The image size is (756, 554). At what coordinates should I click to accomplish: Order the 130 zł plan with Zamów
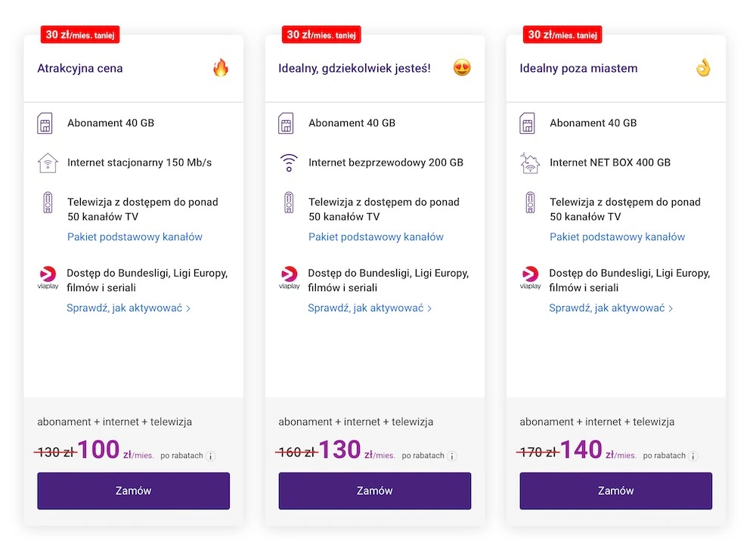pyautogui.click(x=375, y=491)
